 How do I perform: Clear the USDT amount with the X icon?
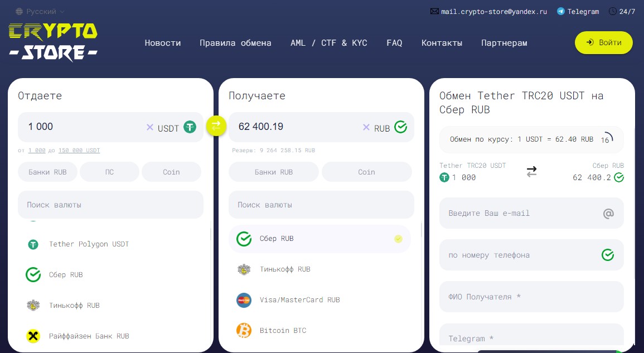(150, 127)
